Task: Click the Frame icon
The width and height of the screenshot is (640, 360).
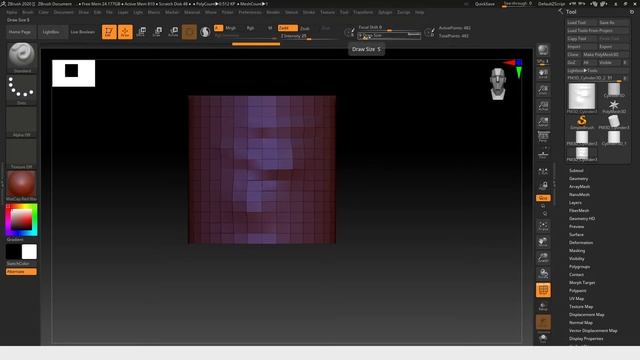Action: (x=543, y=226)
